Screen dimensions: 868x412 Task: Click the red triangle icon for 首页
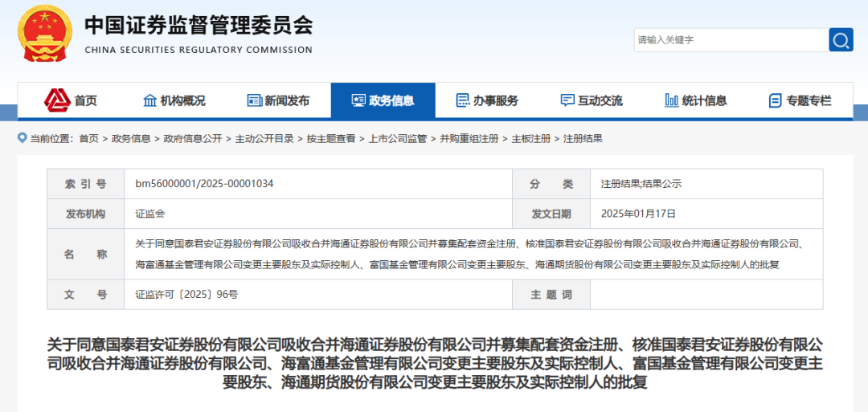(x=58, y=100)
